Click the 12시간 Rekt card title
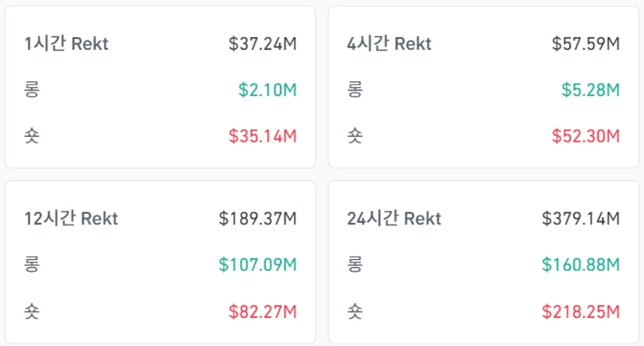 (x=71, y=218)
